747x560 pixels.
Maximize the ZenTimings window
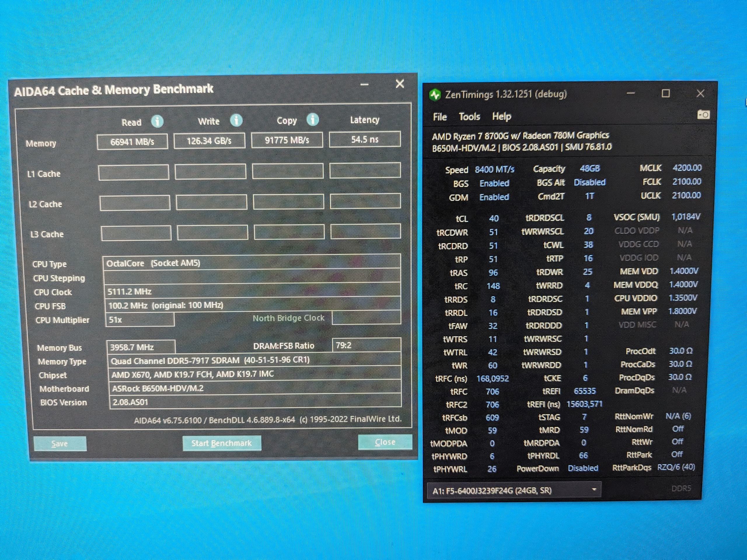point(665,94)
